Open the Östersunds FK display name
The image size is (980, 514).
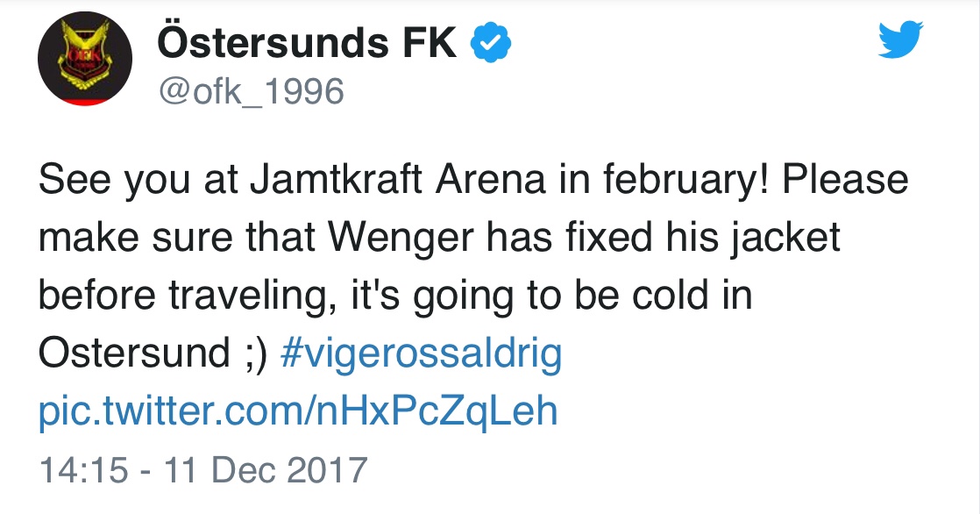click(307, 41)
